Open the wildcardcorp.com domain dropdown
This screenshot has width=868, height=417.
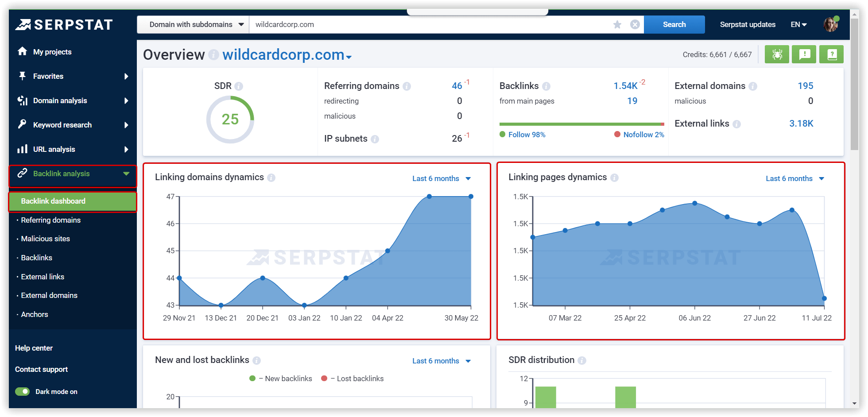pos(287,55)
